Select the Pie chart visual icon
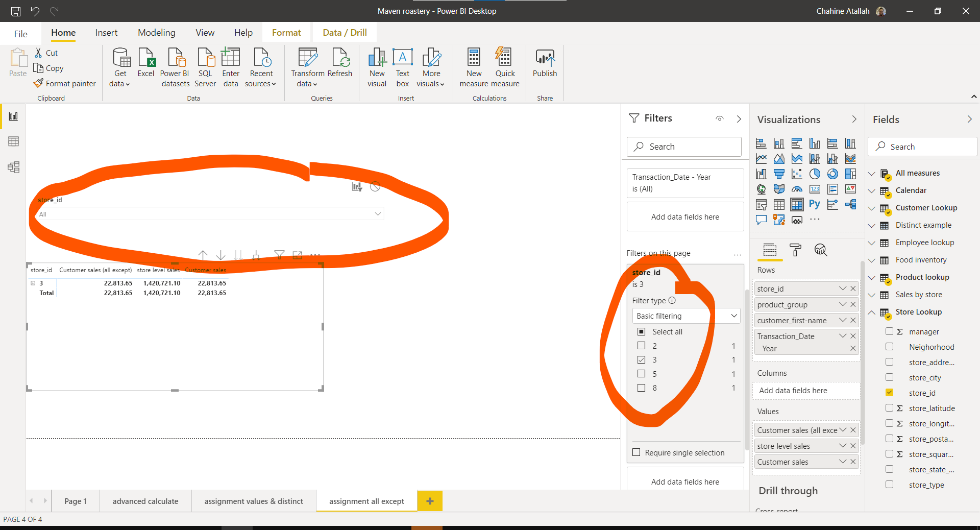The width and height of the screenshot is (980, 530). 815,174
